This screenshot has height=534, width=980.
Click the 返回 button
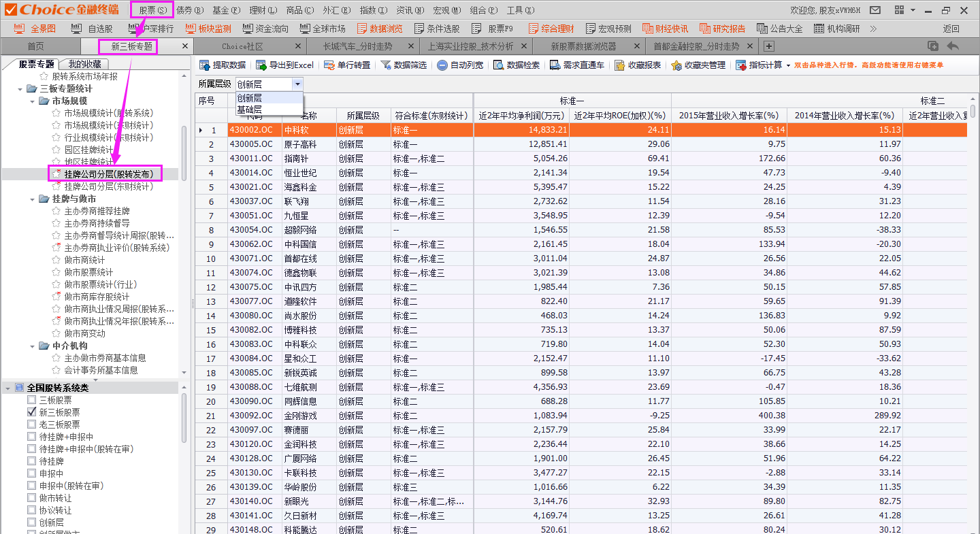coord(951,29)
